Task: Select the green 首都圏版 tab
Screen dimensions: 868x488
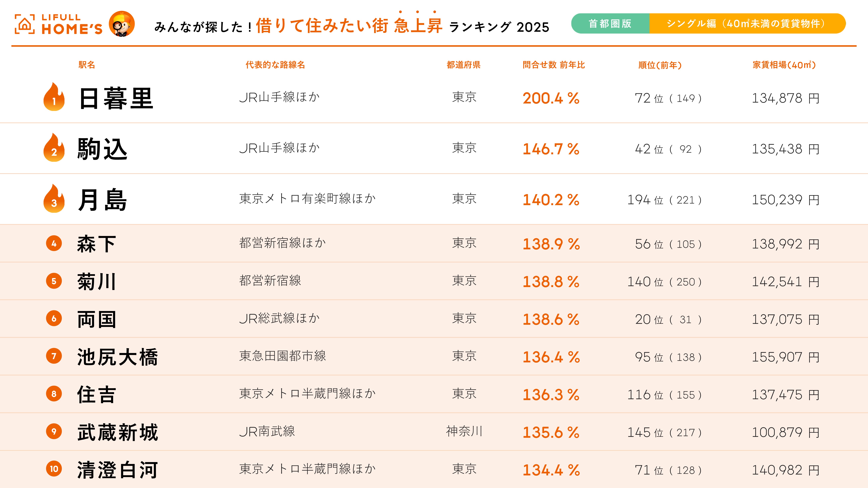Action: (x=610, y=24)
